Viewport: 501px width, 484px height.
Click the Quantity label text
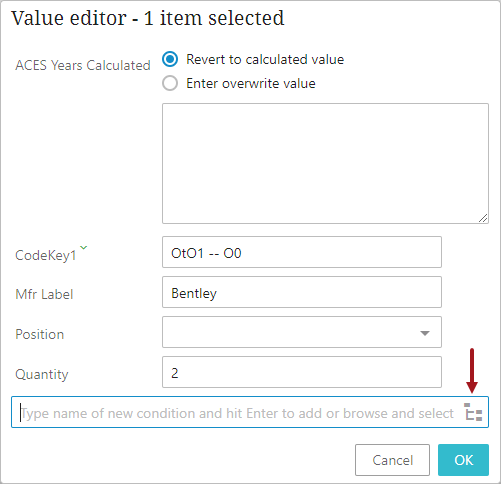click(x=42, y=375)
